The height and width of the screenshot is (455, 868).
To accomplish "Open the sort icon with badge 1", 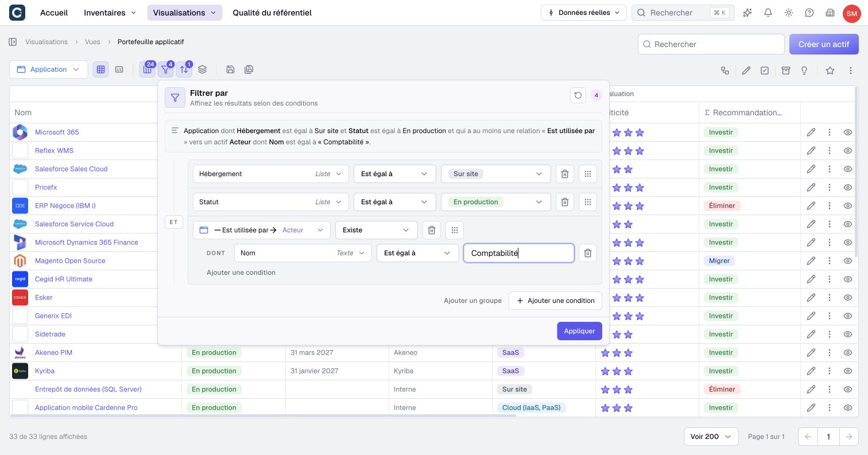I will [184, 69].
